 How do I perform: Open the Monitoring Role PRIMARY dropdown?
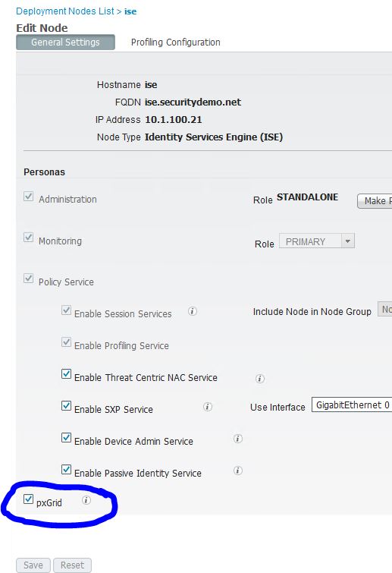click(317, 241)
